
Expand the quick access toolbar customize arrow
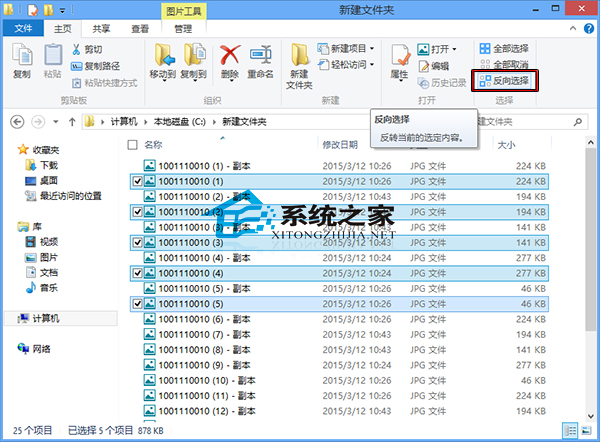(62, 10)
